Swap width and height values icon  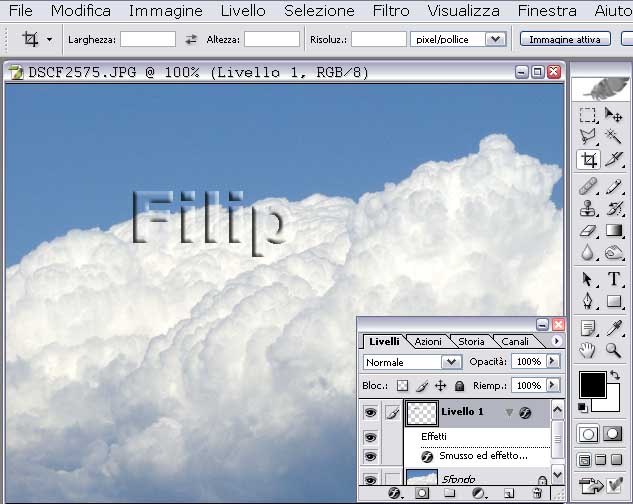(x=191, y=39)
